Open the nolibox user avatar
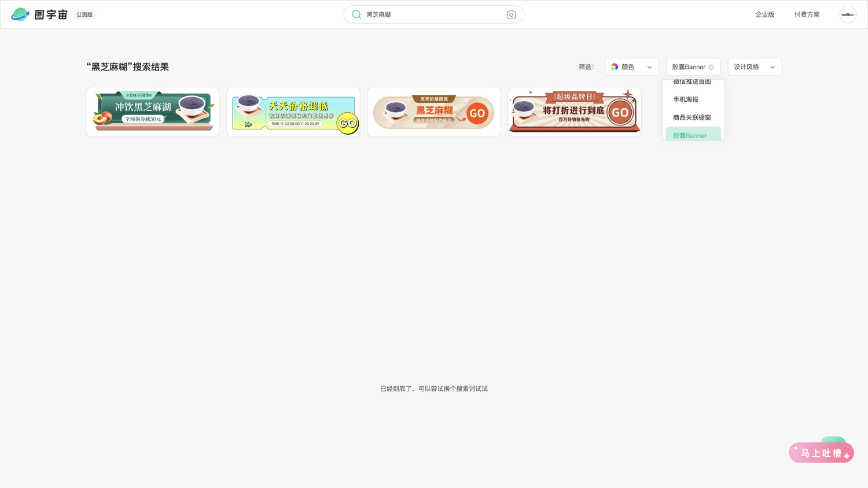 [848, 14]
